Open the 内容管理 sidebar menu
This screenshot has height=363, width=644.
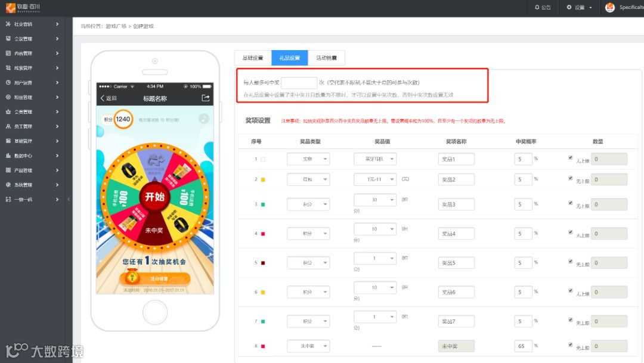(x=32, y=54)
